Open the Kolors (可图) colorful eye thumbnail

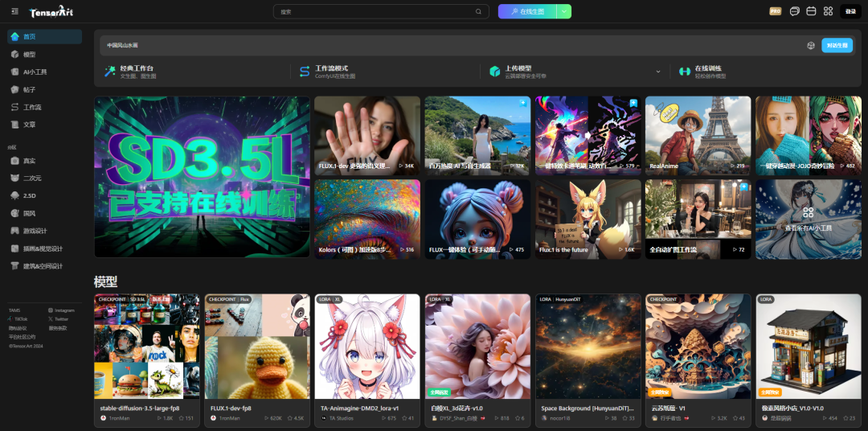click(367, 219)
